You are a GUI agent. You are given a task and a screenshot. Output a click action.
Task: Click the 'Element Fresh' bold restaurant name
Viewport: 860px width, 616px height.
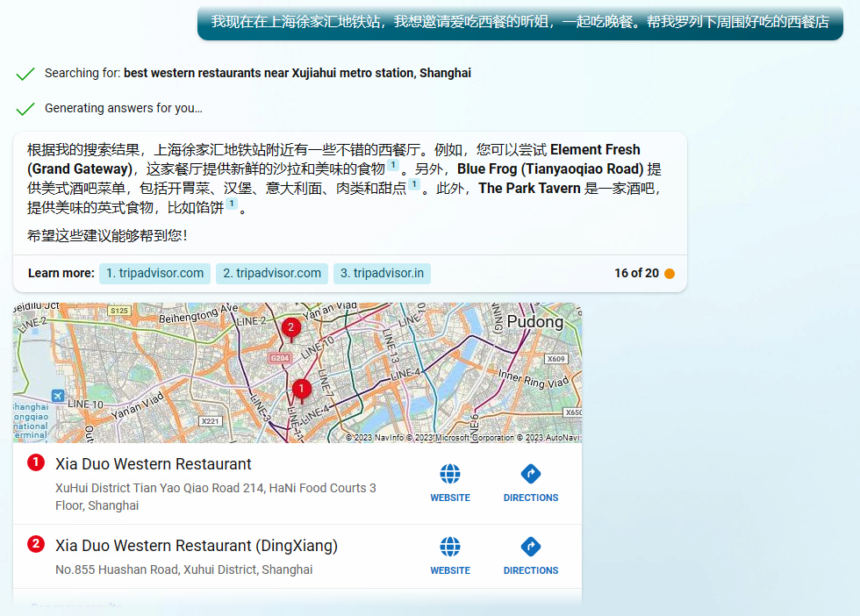tap(595, 150)
